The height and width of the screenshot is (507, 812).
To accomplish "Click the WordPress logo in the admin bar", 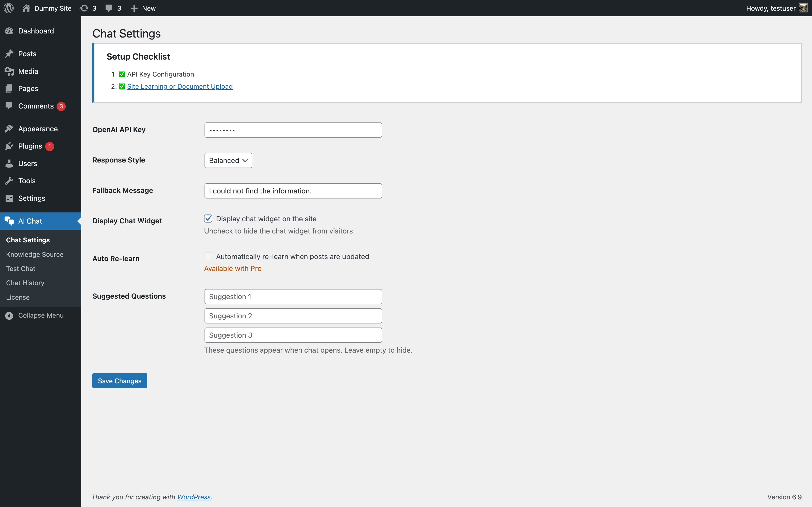I will point(8,8).
